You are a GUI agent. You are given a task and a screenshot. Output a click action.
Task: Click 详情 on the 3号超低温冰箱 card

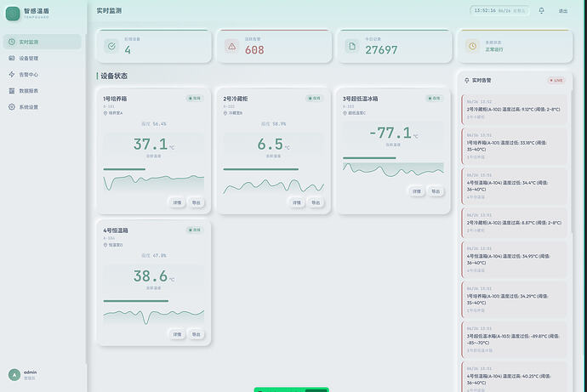pyautogui.click(x=417, y=191)
